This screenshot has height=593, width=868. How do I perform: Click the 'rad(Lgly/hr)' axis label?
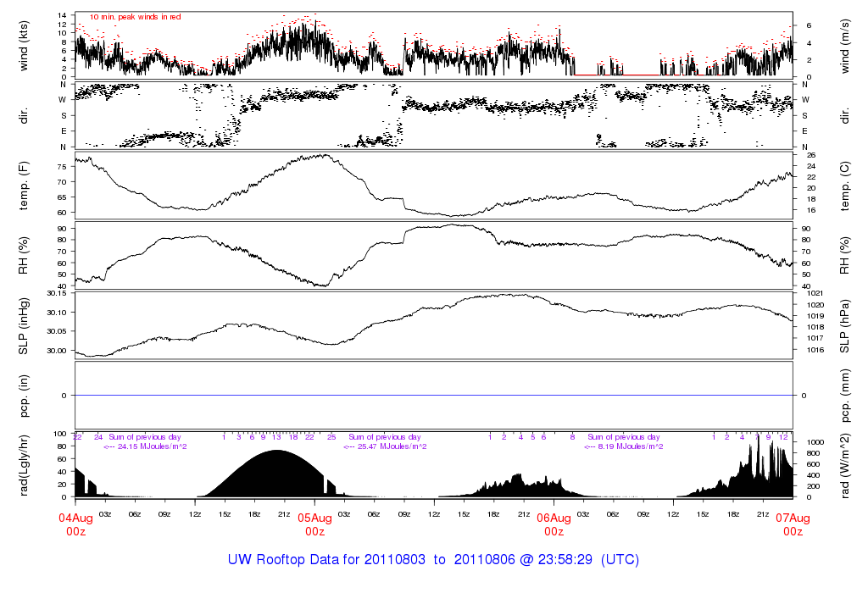(x=23, y=465)
